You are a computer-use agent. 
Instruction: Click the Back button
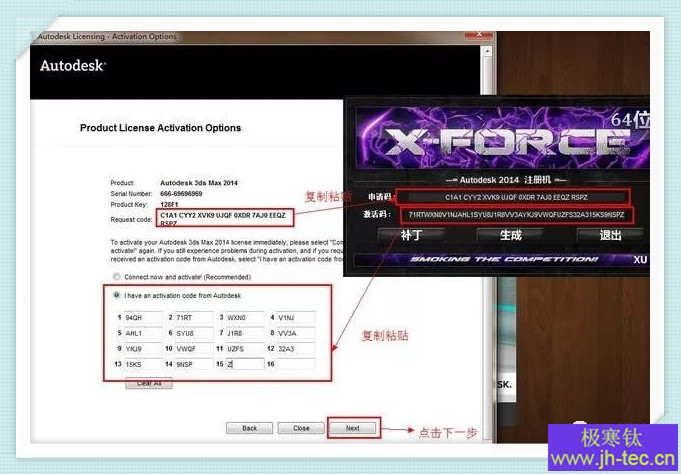tap(249, 428)
